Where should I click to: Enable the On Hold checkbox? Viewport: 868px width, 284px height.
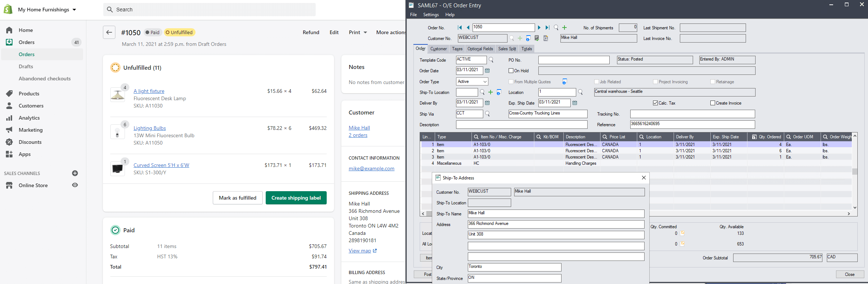click(x=511, y=71)
